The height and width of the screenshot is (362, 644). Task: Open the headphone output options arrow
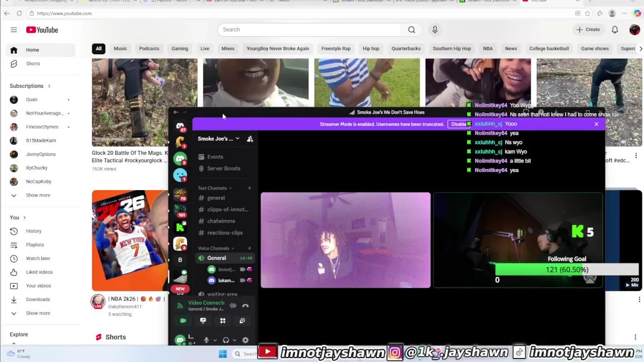pyautogui.click(x=234, y=340)
